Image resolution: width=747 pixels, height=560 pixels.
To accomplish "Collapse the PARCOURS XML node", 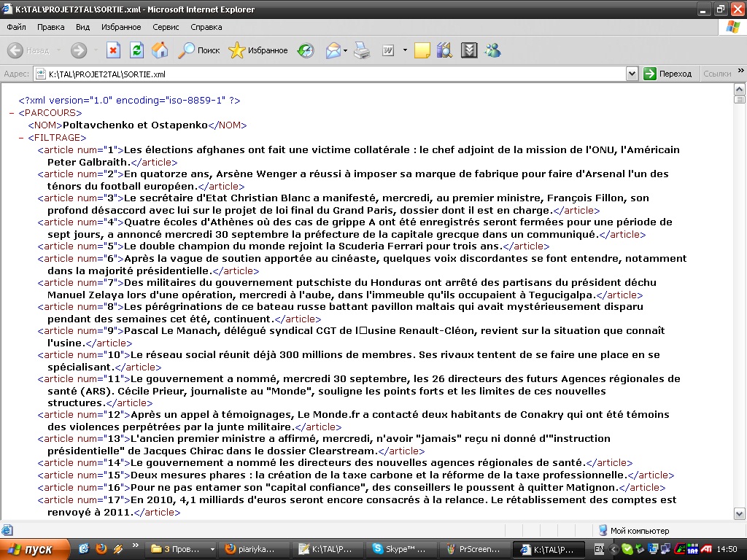I will tap(12, 113).
